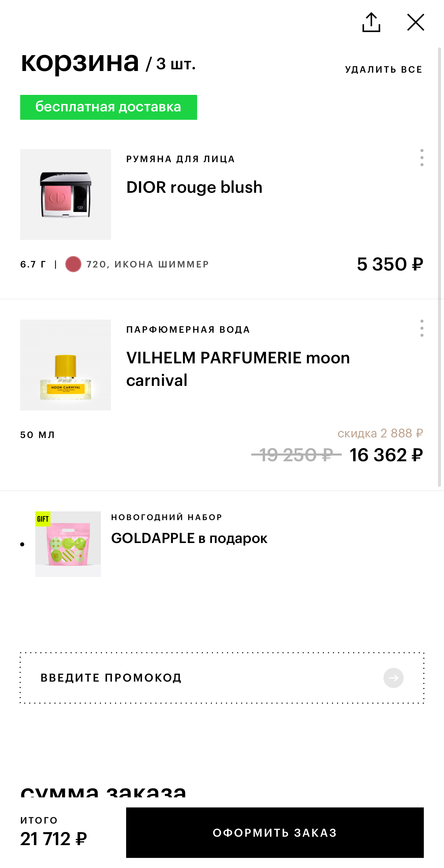The height and width of the screenshot is (868, 444).
Task: Click the скидка 2 888 ₽ discount label
Action: pyautogui.click(x=380, y=433)
